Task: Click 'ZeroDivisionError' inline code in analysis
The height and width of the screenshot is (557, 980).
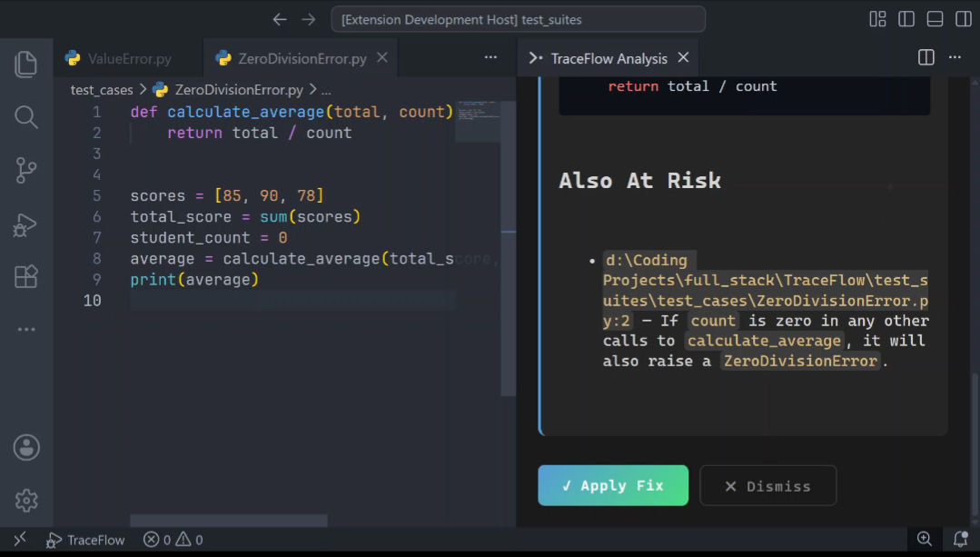Action: pyautogui.click(x=800, y=362)
